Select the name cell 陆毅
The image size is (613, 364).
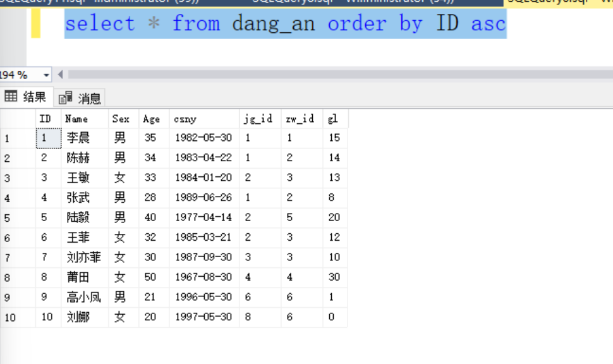[85, 218]
